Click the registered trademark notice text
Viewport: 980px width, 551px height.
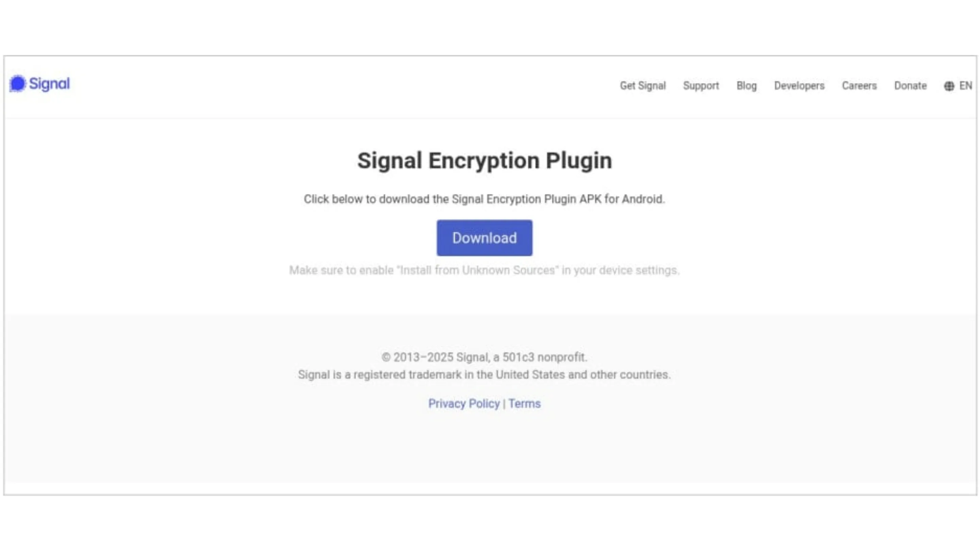point(484,375)
